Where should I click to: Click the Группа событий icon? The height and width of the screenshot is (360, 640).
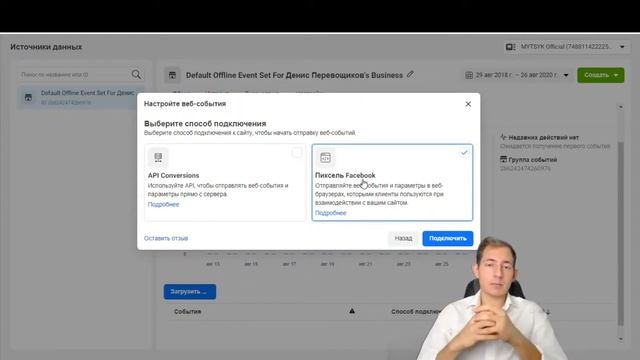point(503,159)
